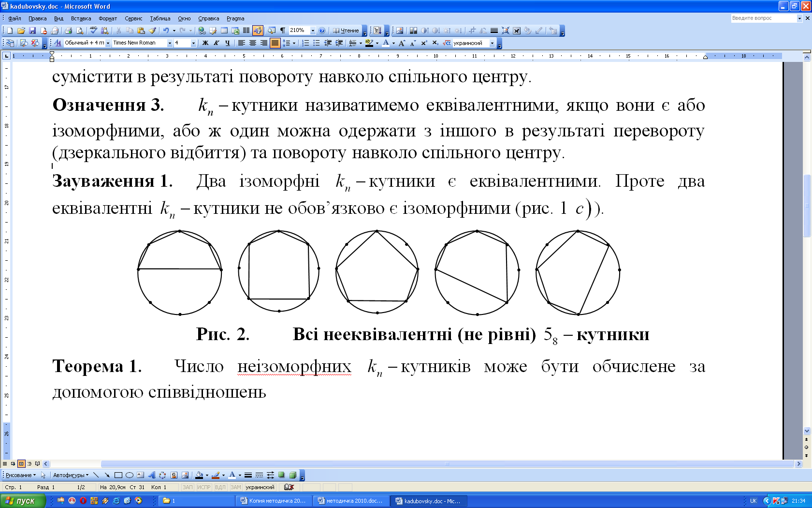Open the Таблица menu
The width and height of the screenshot is (812, 508).
tap(160, 18)
